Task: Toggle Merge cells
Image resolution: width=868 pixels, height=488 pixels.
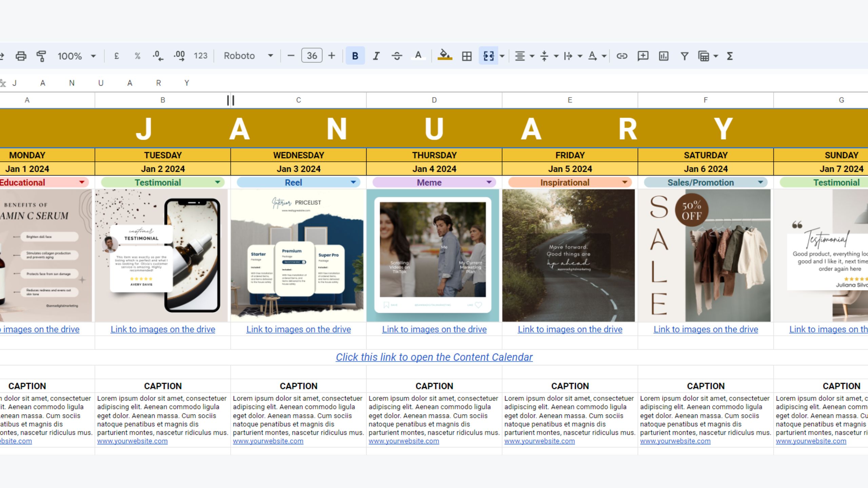Action: pos(488,56)
